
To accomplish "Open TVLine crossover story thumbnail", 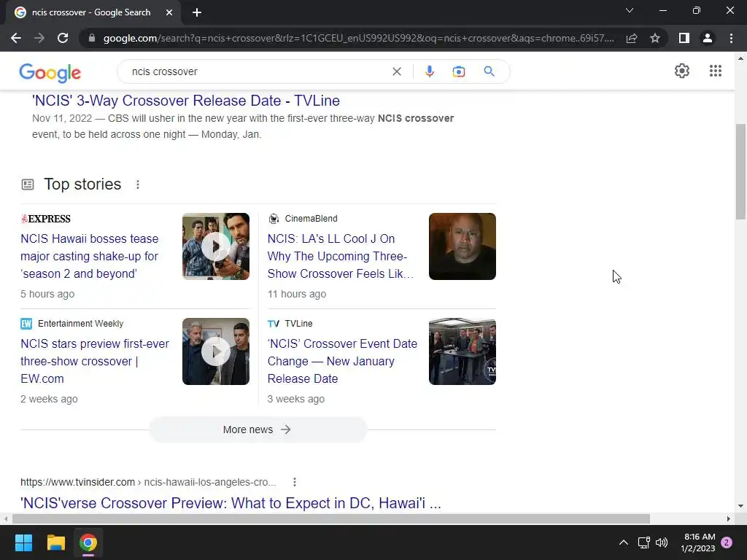I will point(462,351).
